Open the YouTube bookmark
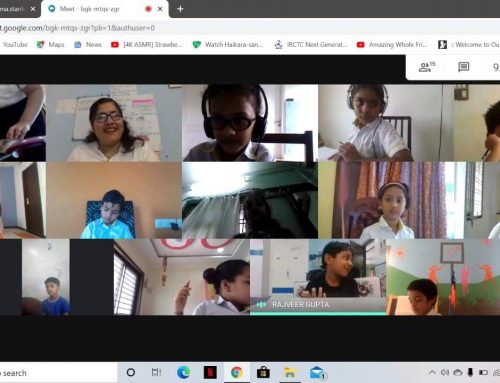This screenshot has width=500, height=383. [14, 44]
